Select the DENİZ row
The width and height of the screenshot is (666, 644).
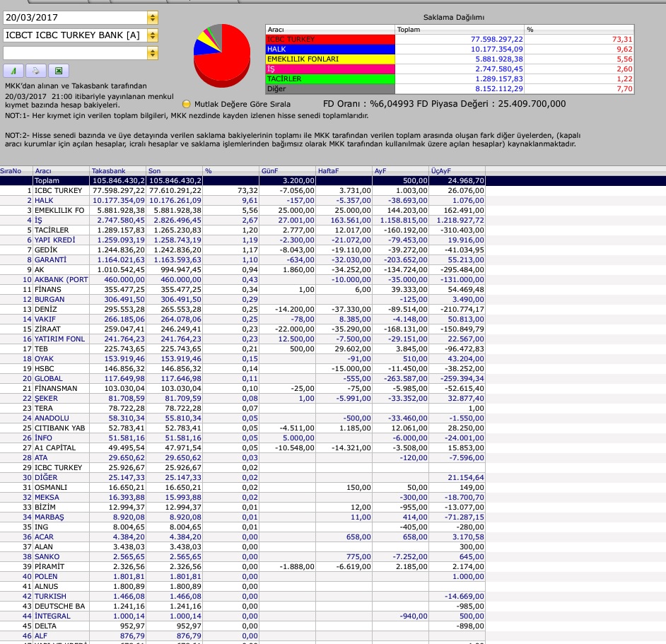[242, 309]
